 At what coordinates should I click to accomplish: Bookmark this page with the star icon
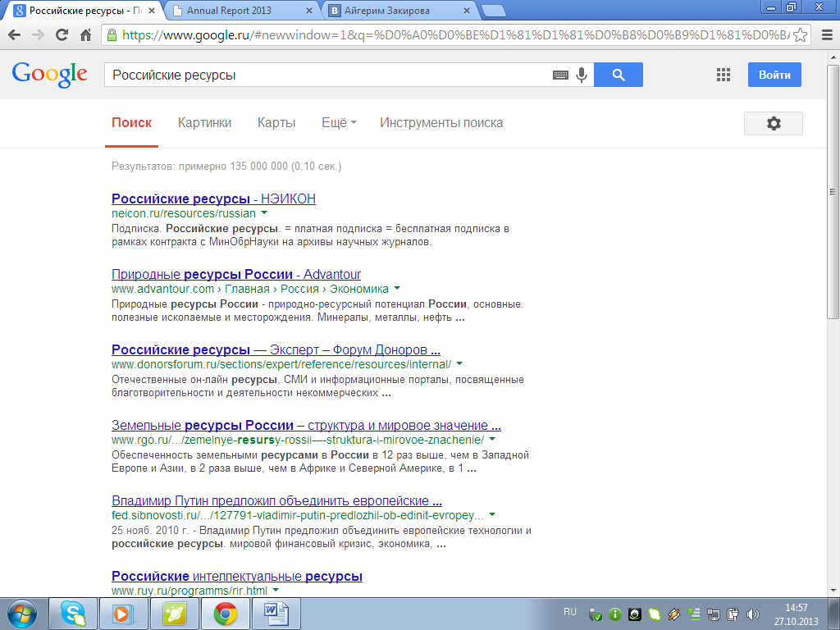[x=801, y=35]
